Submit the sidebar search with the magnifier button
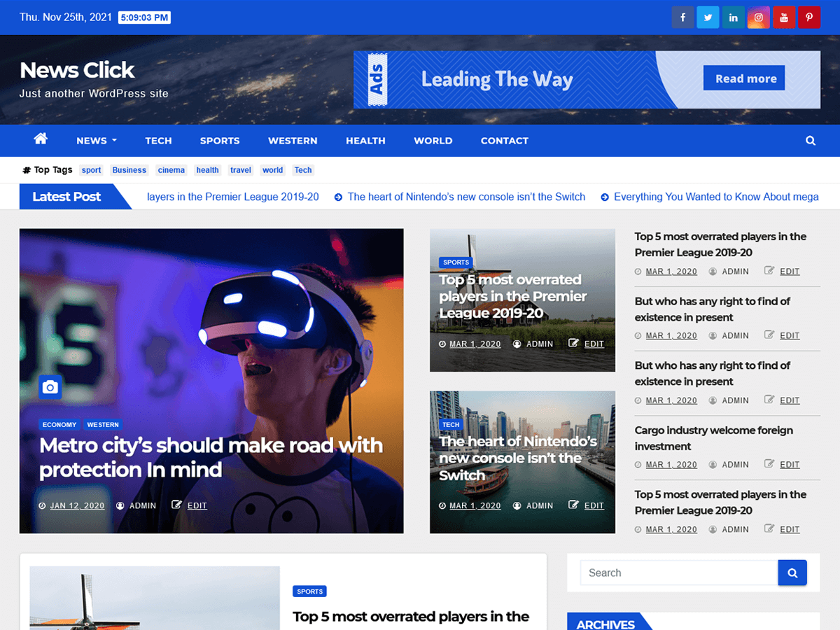 coord(792,573)
